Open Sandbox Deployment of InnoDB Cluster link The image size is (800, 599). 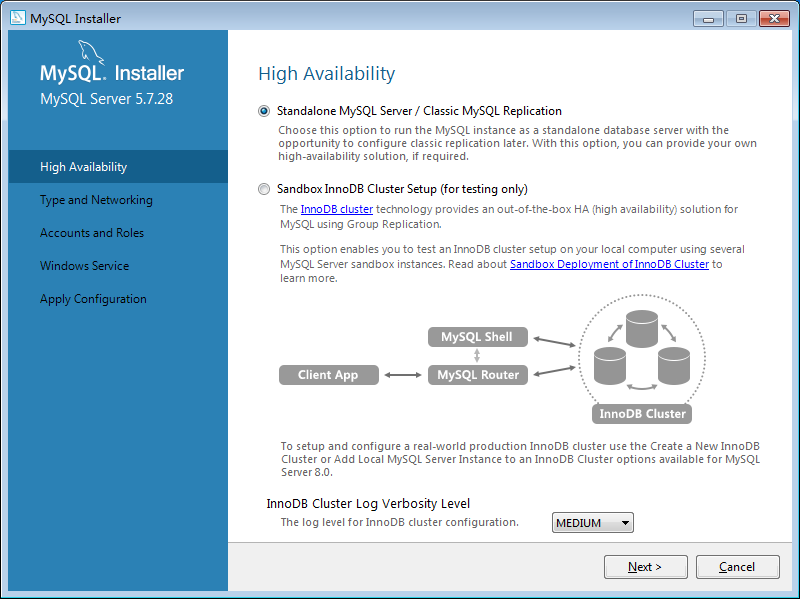[609, 264]
